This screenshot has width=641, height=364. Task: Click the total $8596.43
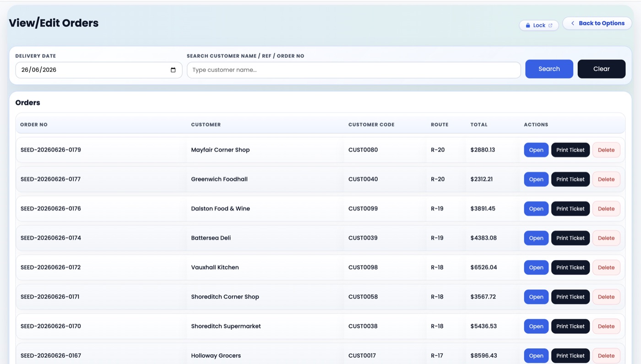[x=483, y=355]
